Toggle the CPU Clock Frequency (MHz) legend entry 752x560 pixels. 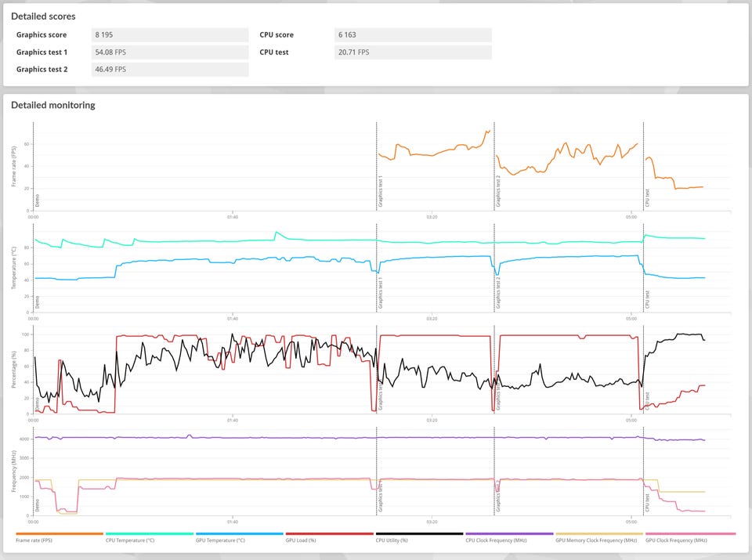click(x=509, y=537)
